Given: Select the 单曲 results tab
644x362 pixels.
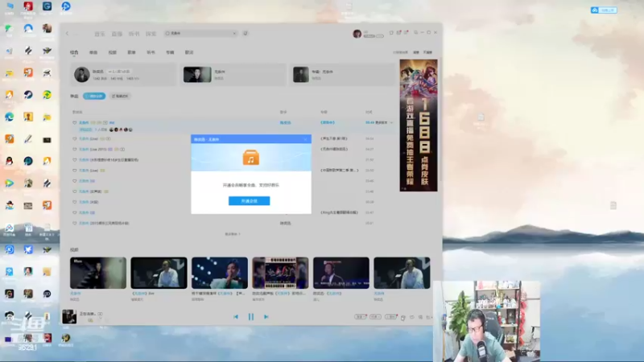Looking at the screenshot, I should pos(93,52).
